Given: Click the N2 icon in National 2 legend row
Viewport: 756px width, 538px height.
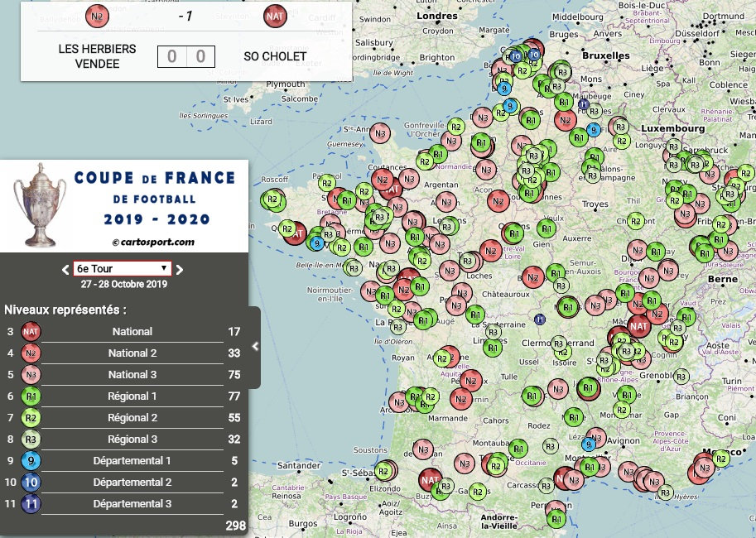Looking at the screenshot, I should pos(31,353).
